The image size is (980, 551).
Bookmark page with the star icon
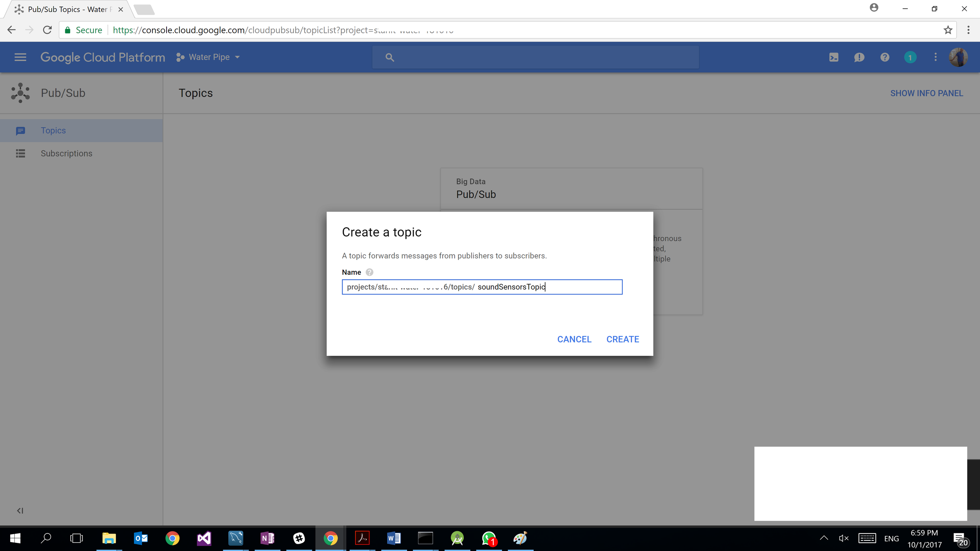[948, 30]
